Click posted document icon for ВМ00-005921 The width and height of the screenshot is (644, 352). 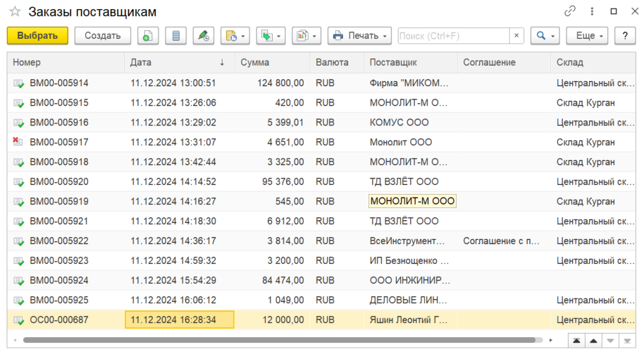point(18,221)
